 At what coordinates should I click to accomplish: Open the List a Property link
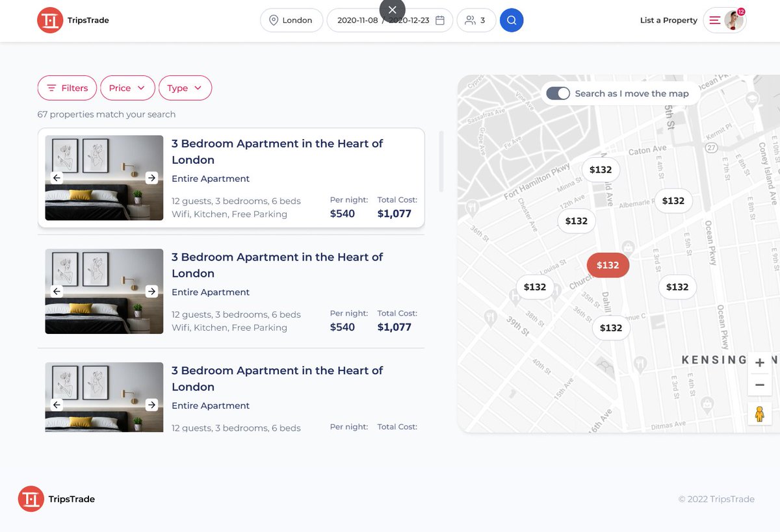click(669, 20)
